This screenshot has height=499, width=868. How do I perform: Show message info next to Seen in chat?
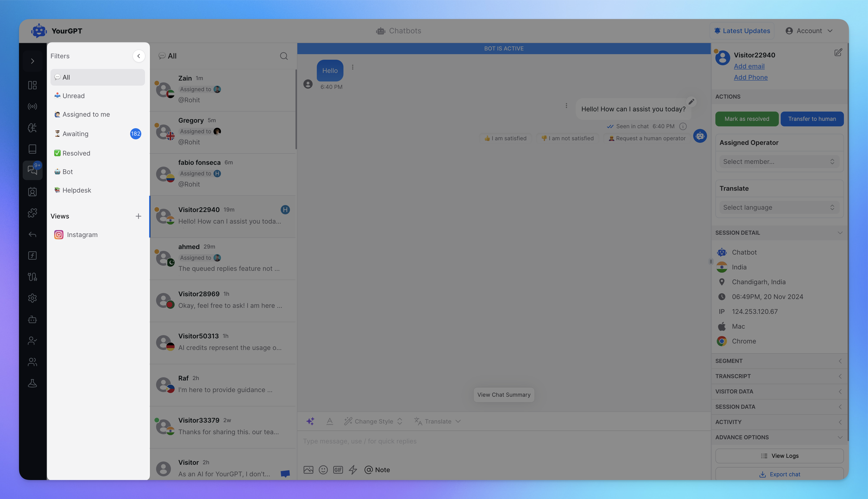[683, 126]
